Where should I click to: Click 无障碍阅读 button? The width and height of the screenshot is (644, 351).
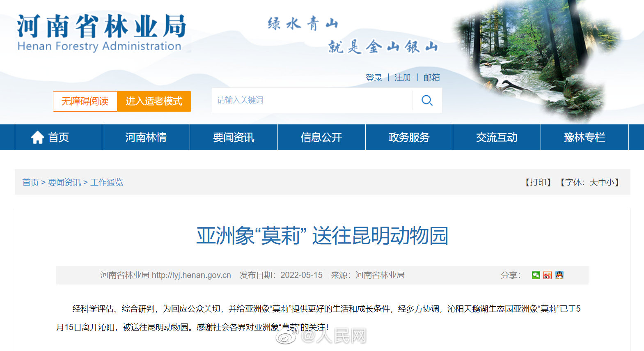point(85,101)
